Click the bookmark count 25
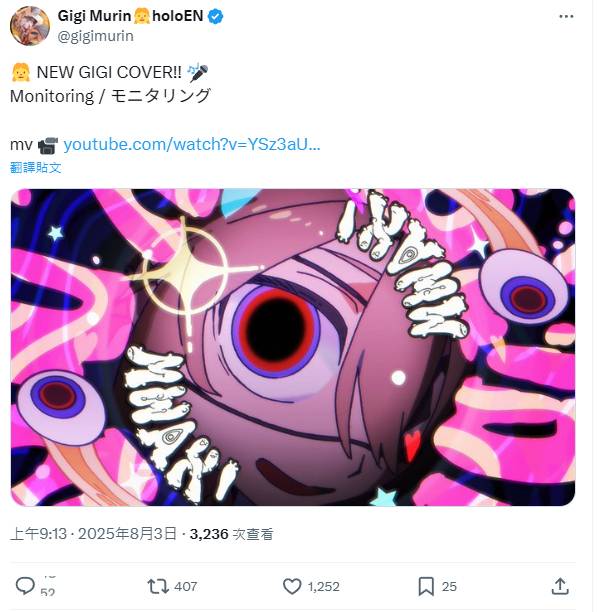607x612 pixels. tap(449, 587)
